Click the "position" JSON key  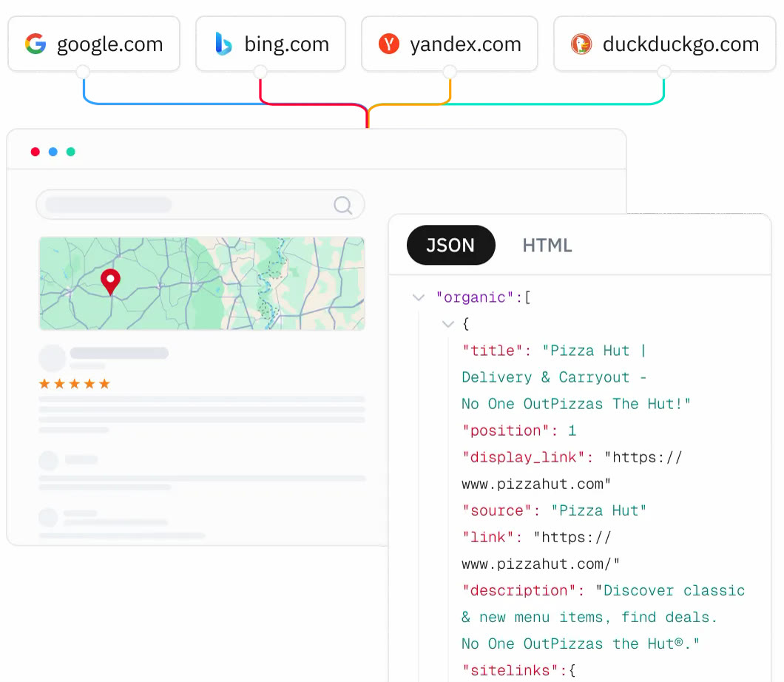(x=505, y=431)
